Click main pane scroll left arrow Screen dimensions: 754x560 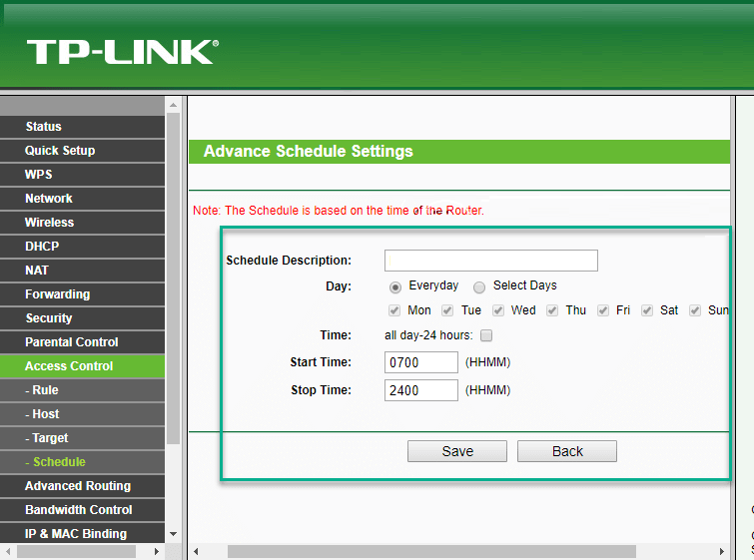[196, 551]
